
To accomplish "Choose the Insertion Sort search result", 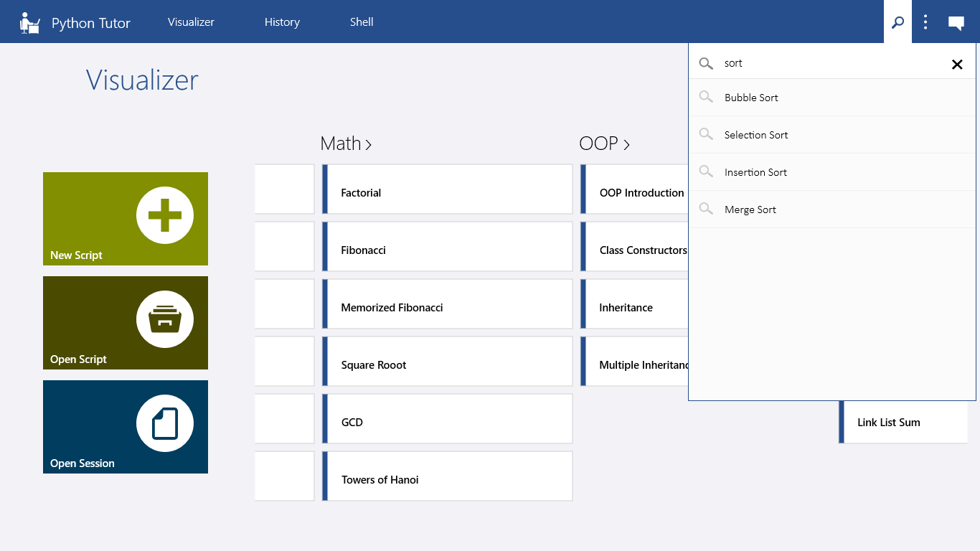I will [x=832, y=172].
